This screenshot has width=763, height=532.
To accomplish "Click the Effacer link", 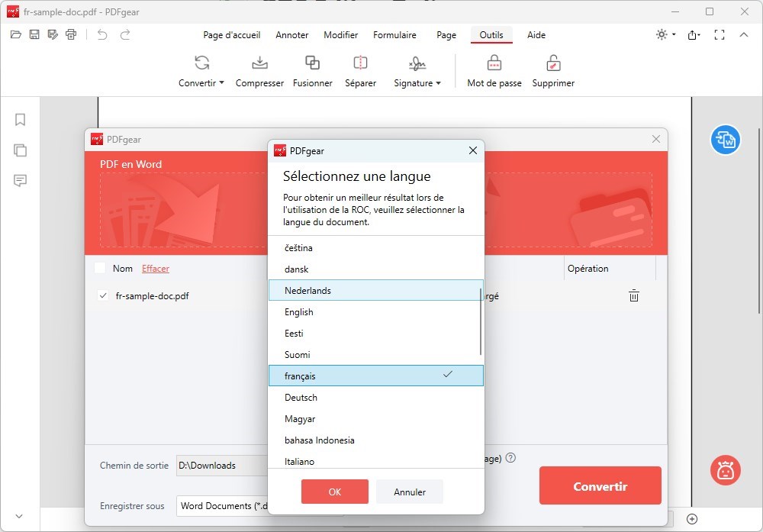I will [x=156, y=269].
